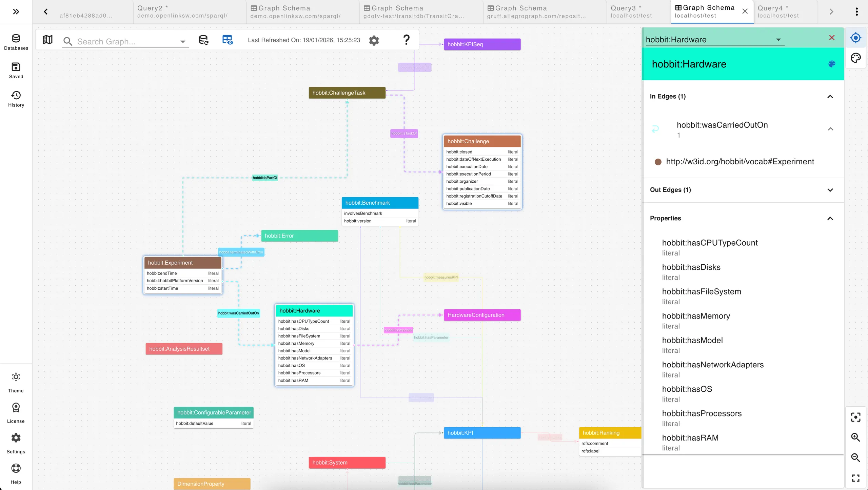
Task: Open the color palette panel icon
Action: pyautogui.click(x=856, y=58)
